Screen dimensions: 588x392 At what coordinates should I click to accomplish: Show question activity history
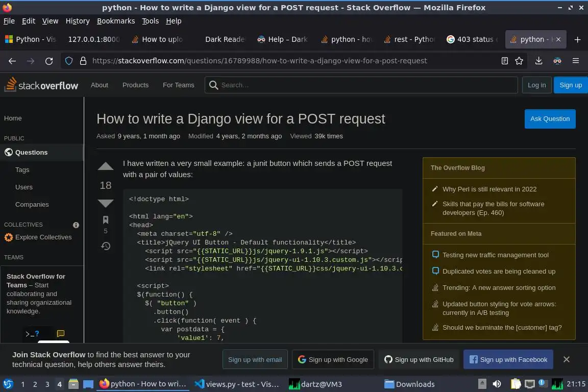click(x=106, y=246)
